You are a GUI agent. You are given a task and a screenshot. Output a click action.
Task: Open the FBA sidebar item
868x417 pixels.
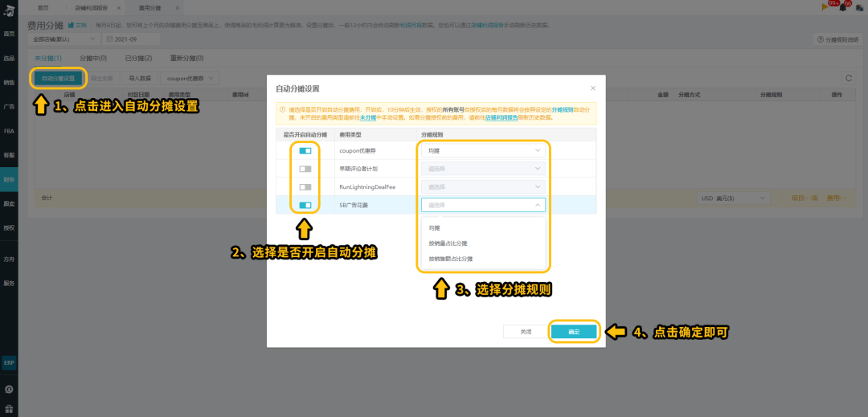click(x=9, y=131)
